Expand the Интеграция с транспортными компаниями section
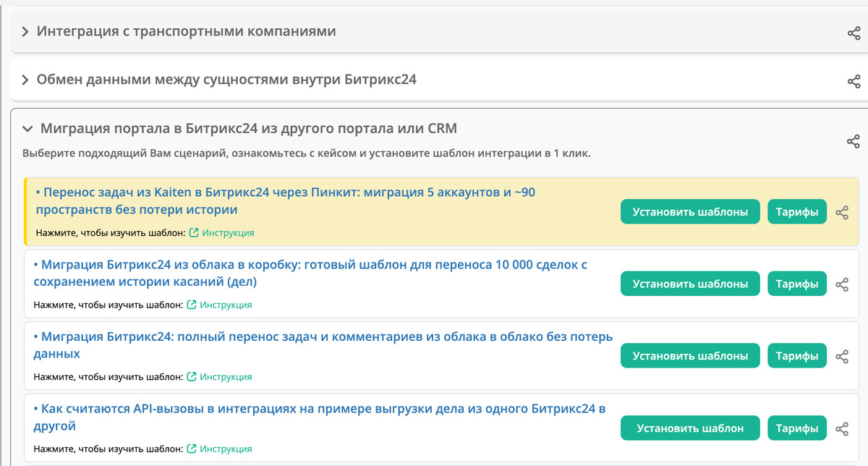 [25, 32]
